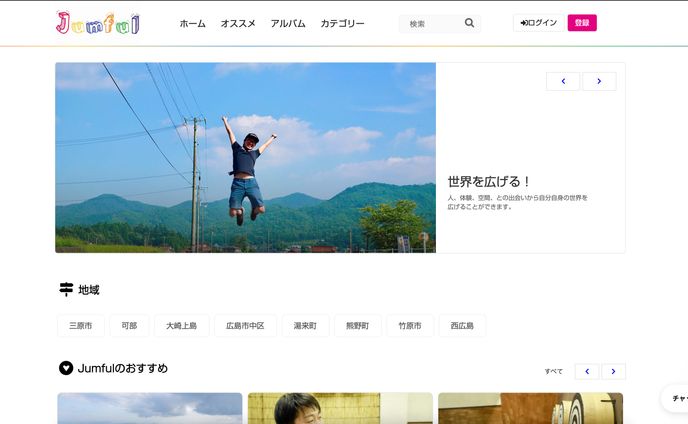Open the ホーム menu item
This screenshot has height=424, width=688.
click(192, 23)
